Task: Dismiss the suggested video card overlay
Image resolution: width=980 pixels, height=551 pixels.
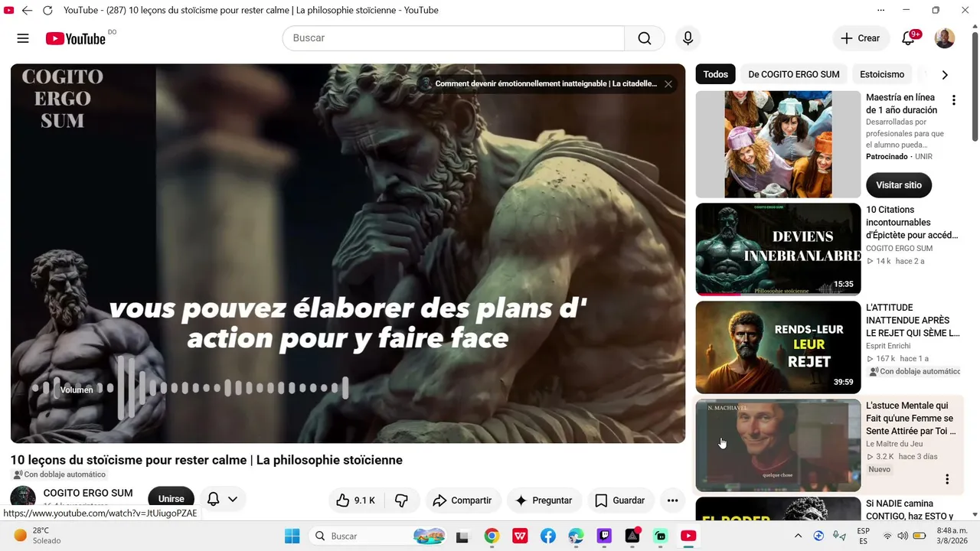Action: coord(668,84)
